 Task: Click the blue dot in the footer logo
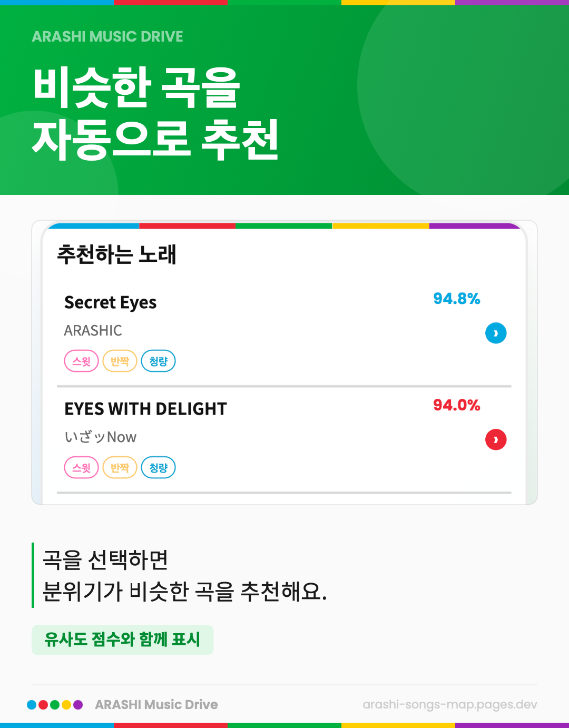point(32,705)
